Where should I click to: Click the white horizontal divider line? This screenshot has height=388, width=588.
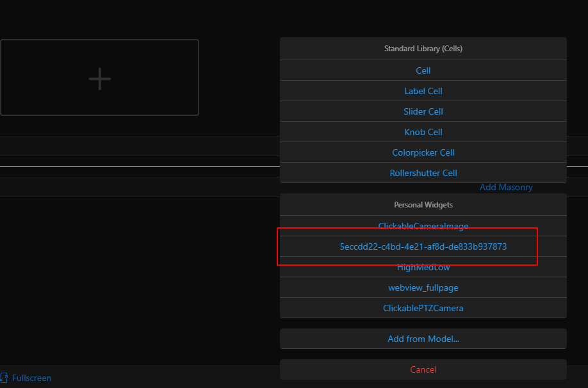pos(128,166)
